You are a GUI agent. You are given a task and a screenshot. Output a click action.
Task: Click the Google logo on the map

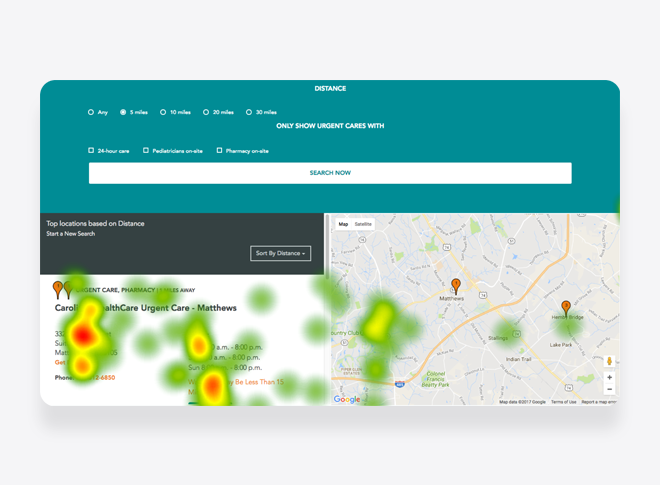coord(347,399)
